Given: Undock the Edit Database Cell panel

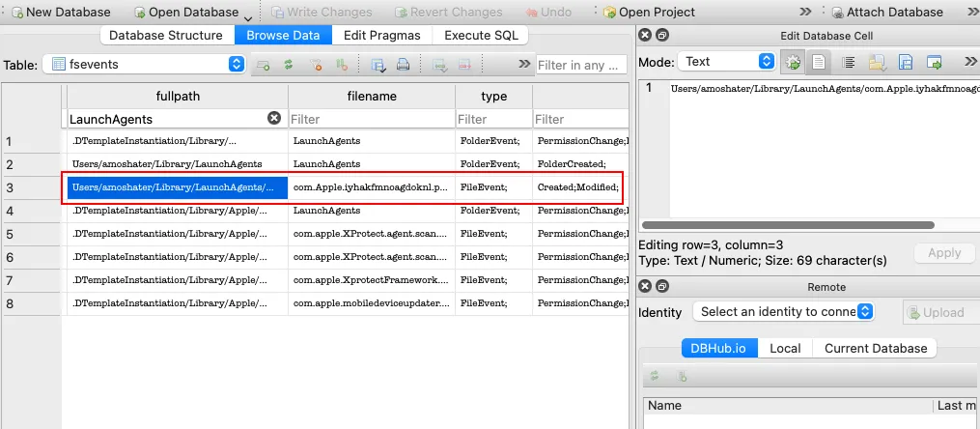Looking at the screenshot, I should coord(662,36).
